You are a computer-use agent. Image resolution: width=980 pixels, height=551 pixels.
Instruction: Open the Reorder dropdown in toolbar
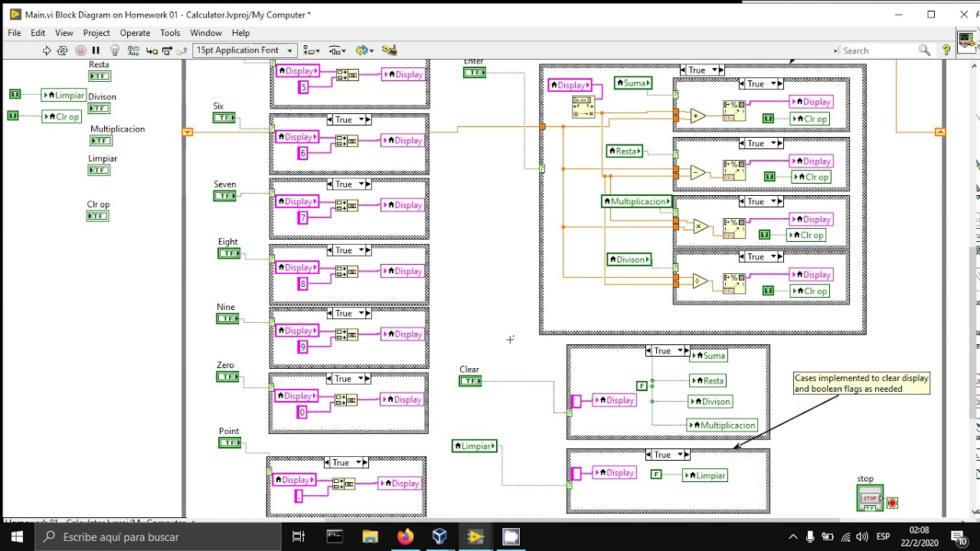coord(364,51)
